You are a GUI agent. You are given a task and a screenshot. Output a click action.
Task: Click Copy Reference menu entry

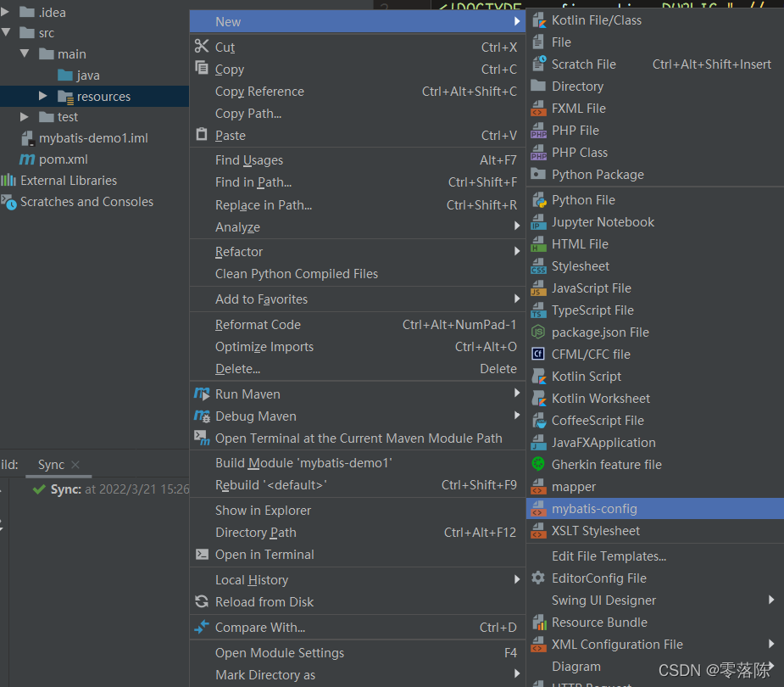358,92
